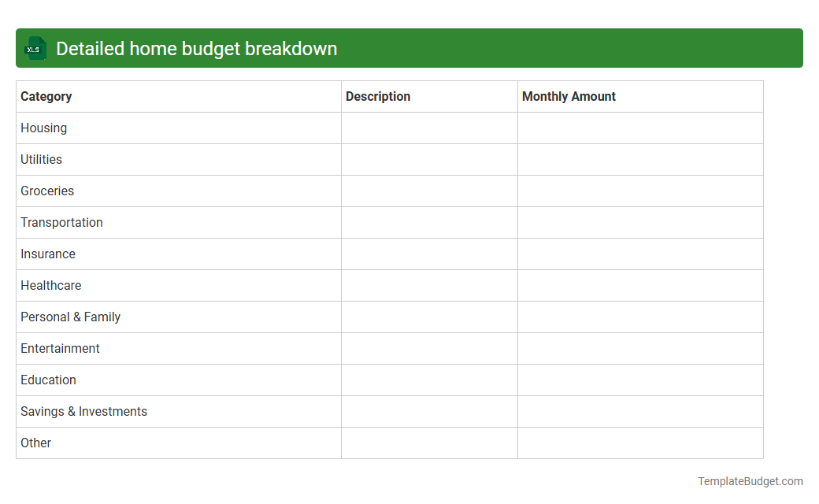
Task: Select the Entertainment category cell
Action: 60,348
